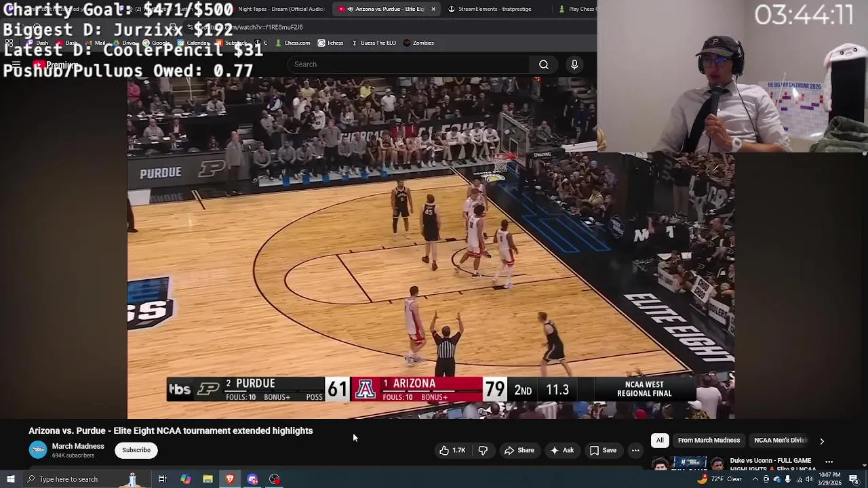868x488 pixels.
Task: Open the YouTube hamburger guide menu
Action: point(16,65)
